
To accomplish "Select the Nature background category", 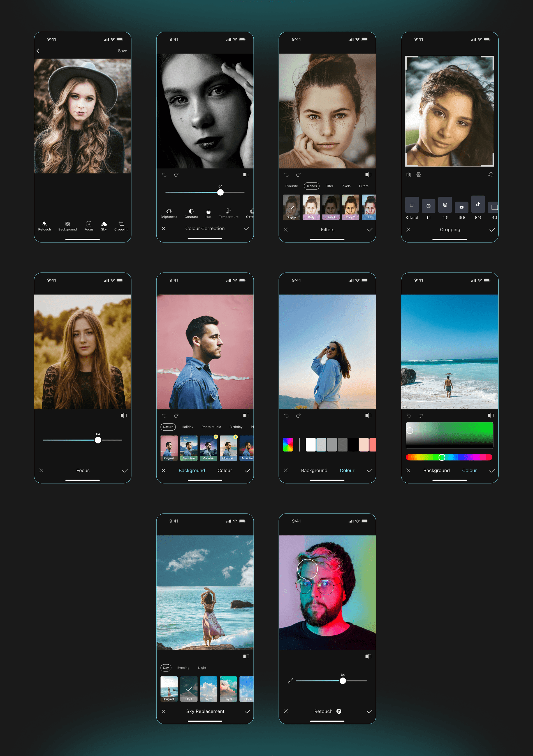I will 168,427.
